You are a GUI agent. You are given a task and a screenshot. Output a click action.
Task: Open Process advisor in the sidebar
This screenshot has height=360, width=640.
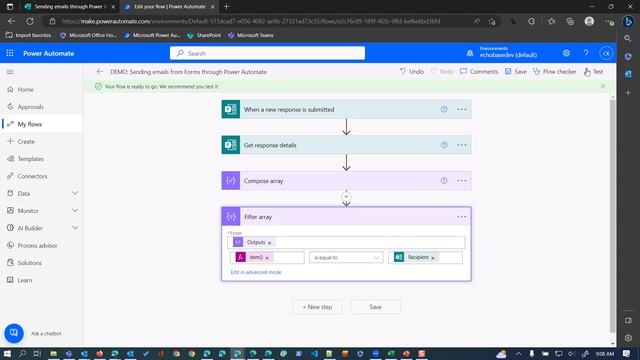(x=37, y=246)
